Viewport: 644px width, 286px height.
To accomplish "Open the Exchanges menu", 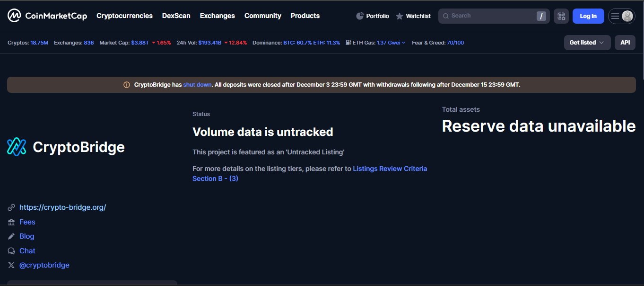I will tap(218, 16).
